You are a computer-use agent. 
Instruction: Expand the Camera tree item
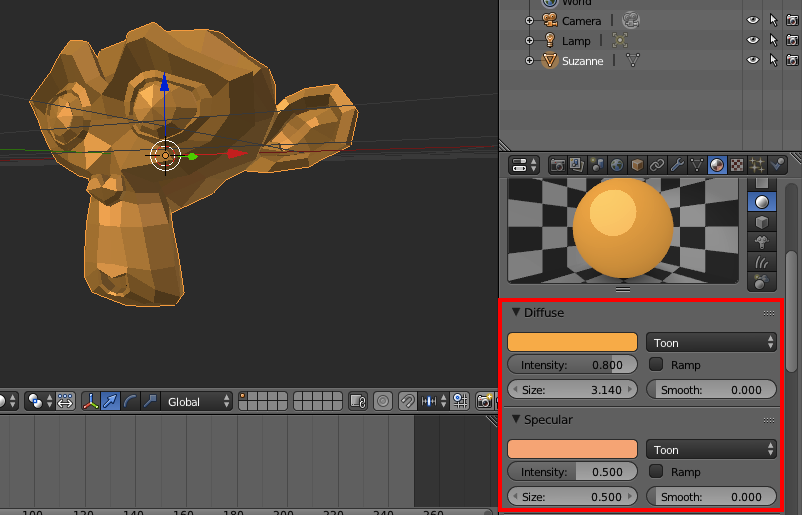529,20
